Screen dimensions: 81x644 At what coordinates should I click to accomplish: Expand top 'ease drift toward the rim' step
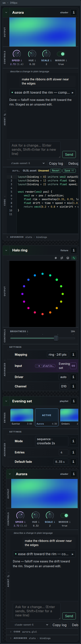(x=43, y=93)
